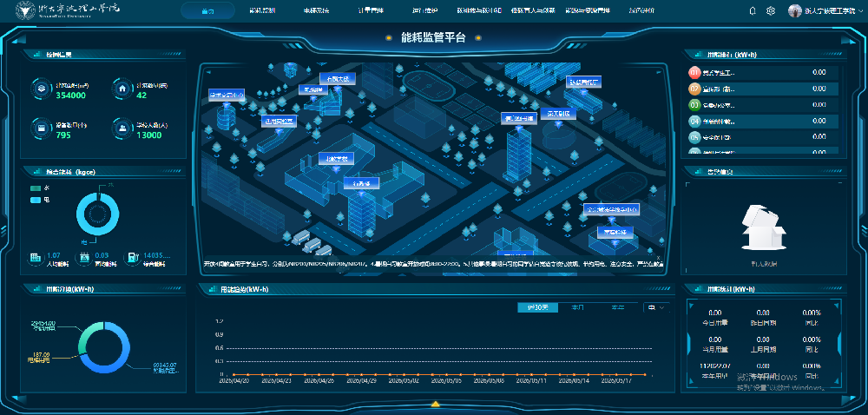The image size is (868, 415).
Task: Open the notification bell in top bar
Action: [x=753, y=10]
